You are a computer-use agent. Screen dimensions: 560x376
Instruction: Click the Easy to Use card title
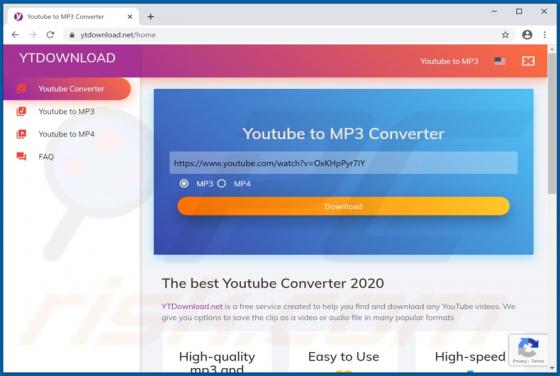pyautogui.click(x=344, y=356)
